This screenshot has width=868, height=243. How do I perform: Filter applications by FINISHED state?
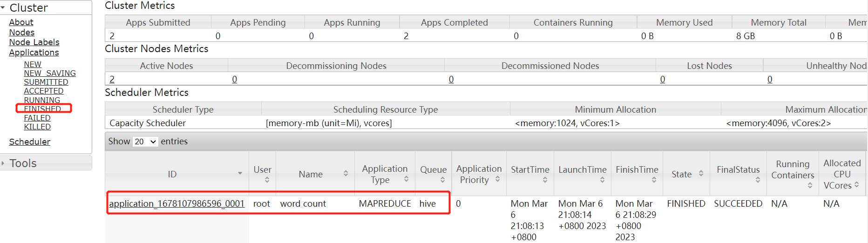(42, 108)
